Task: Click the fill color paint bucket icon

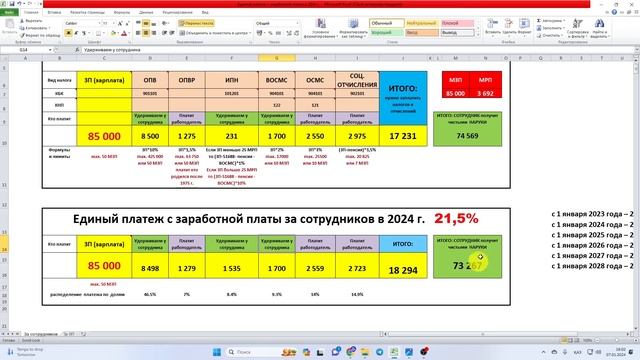Action: click(x=113, y=33)
